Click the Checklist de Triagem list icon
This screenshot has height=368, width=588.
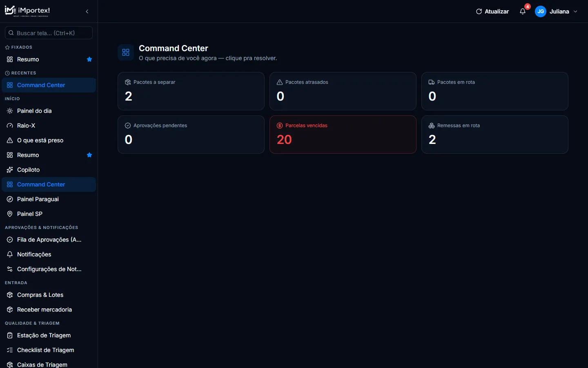[x=10, y=350]
